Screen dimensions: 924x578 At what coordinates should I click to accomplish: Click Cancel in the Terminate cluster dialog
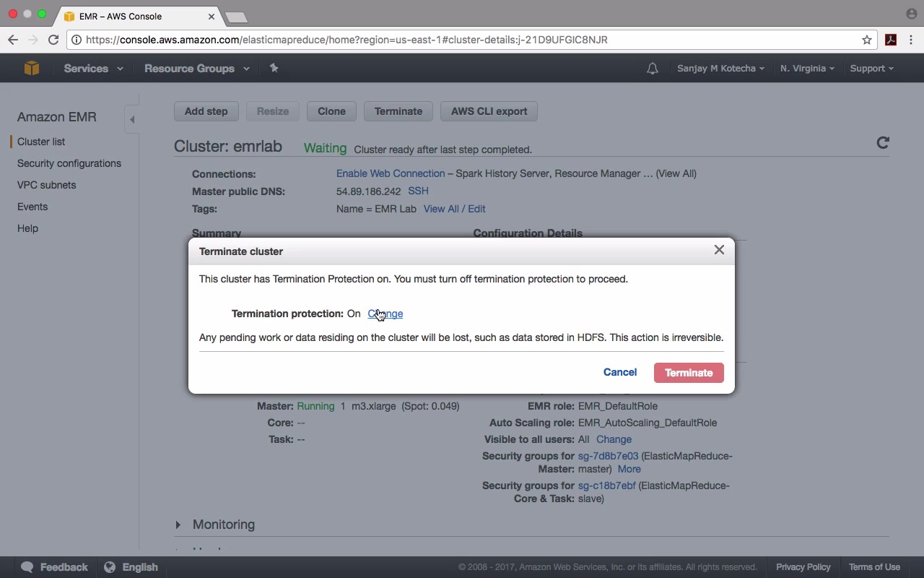(620, 373)
